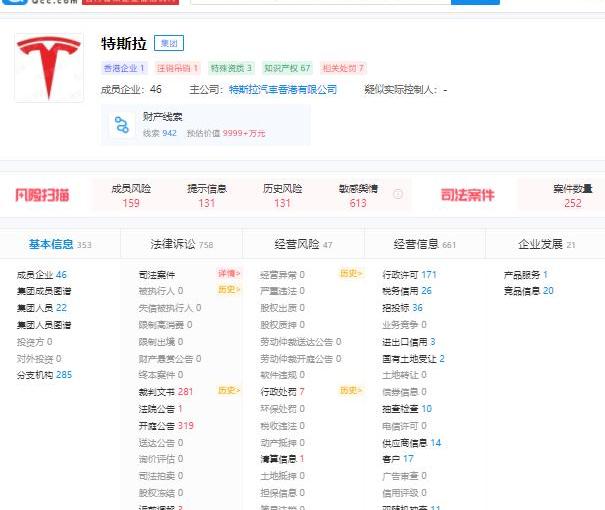Open the 香港企业 1 tag
This screenshot has width=605, height=510.
[124, 68]
